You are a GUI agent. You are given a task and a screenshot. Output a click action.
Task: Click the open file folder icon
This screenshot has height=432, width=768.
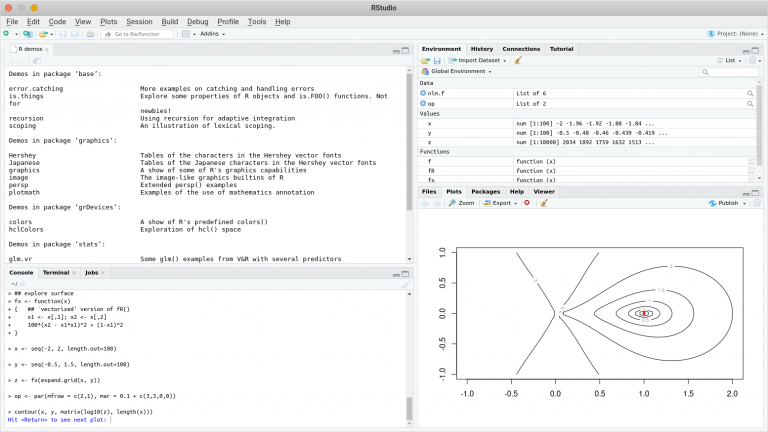[x=43, y=34]
